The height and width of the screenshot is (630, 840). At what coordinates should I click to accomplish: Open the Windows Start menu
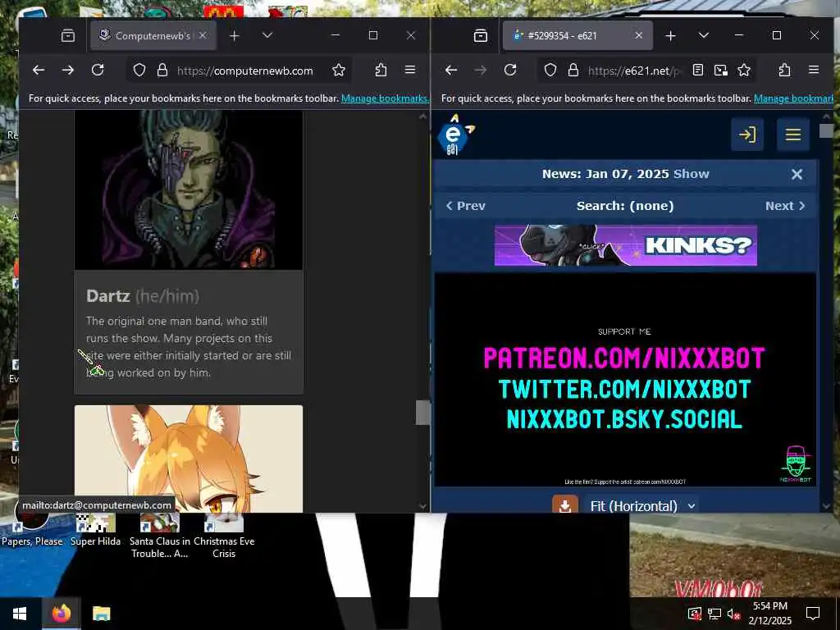pyautogui.click(x=21, y=614)
